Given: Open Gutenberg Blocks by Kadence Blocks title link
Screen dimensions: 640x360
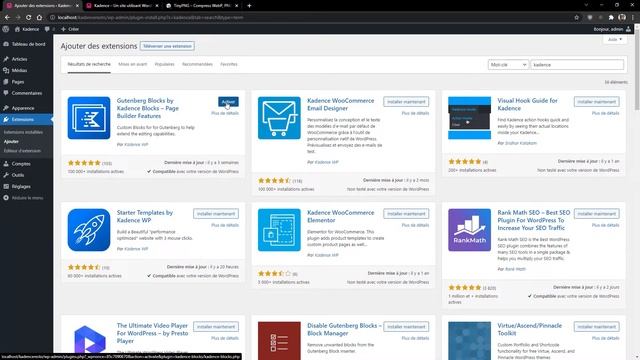Looking at the screenshot, I should click(148, 108).
